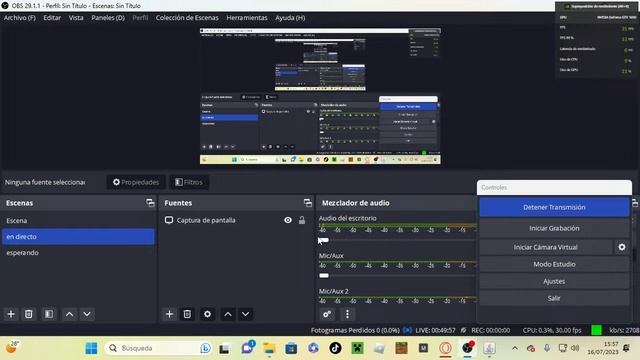Open the Paneles menu
Screen dimensions: 640x360
click(x=108, y=18)
